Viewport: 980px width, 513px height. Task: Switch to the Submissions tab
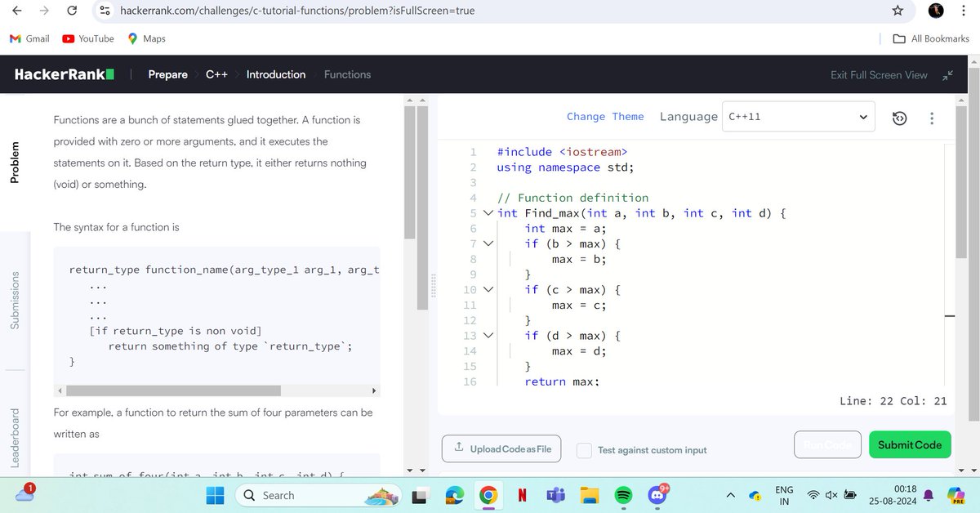click(x=14, y=299)
